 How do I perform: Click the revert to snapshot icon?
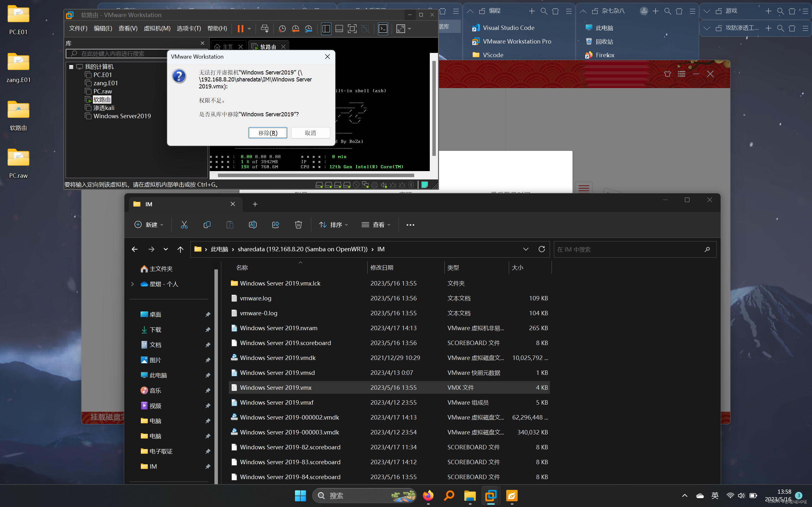point(295,29)
